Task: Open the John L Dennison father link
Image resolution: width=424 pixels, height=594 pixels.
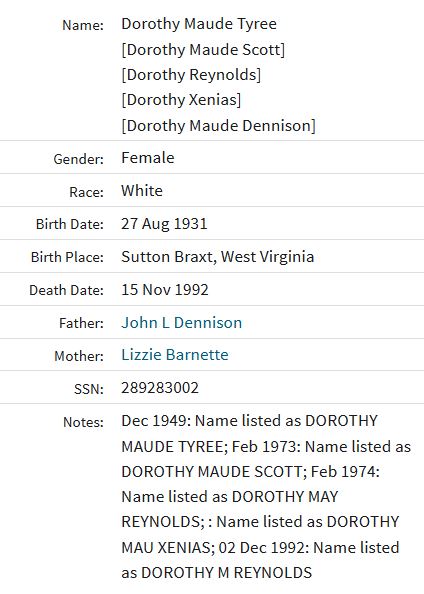Action: click(181, 323)
